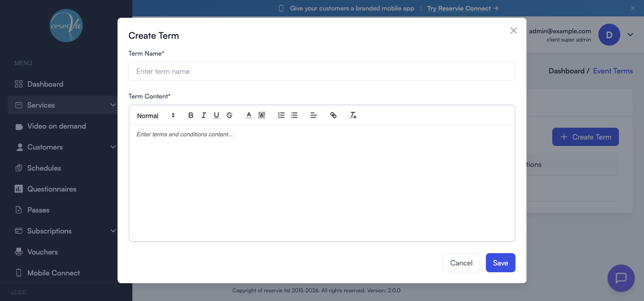Insert a hyperlink in editor
The width and height of the screenshot is (644, 301).
pos(333,115)
